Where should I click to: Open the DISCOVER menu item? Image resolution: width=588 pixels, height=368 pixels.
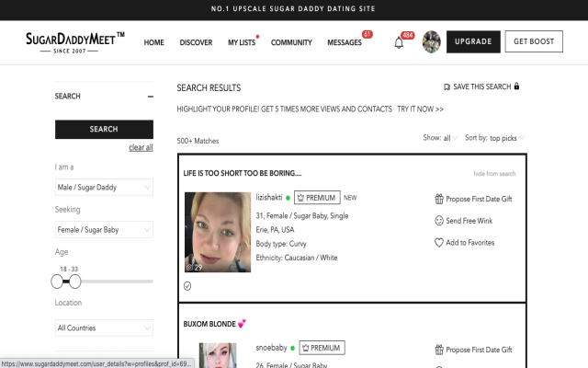[196, 42]
